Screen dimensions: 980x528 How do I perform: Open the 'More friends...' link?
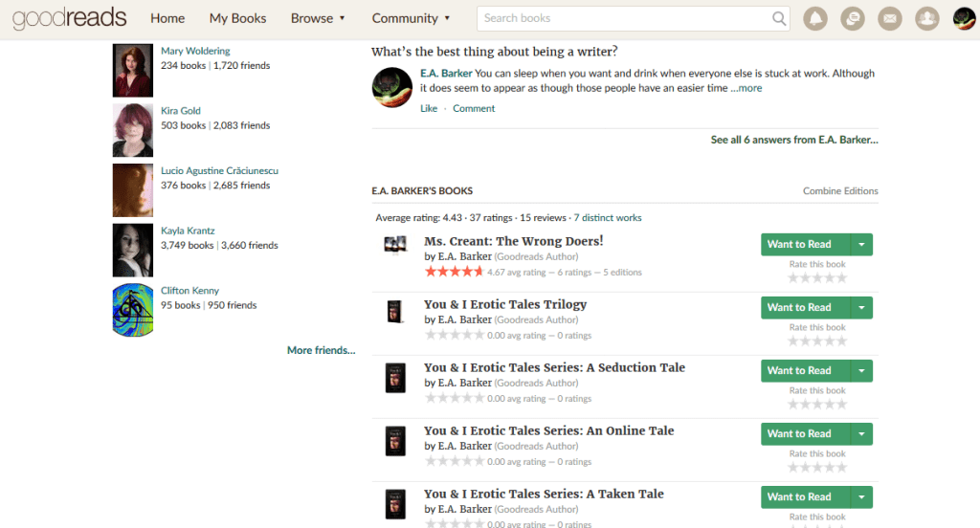click(x=321, y=351)
